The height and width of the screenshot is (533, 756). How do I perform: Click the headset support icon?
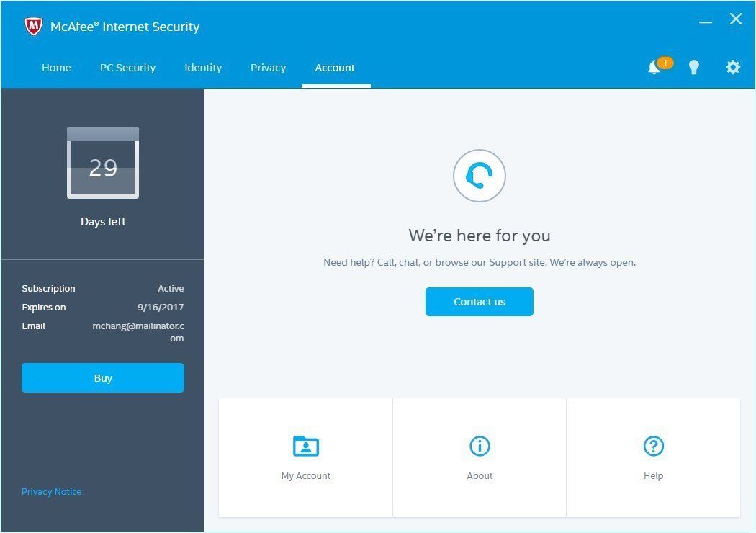click(480, 176)
